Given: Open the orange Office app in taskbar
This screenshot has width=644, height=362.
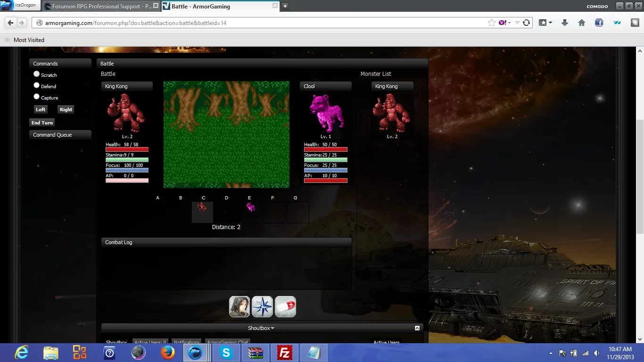Looking at the screenshot, I should click(80, 353).
